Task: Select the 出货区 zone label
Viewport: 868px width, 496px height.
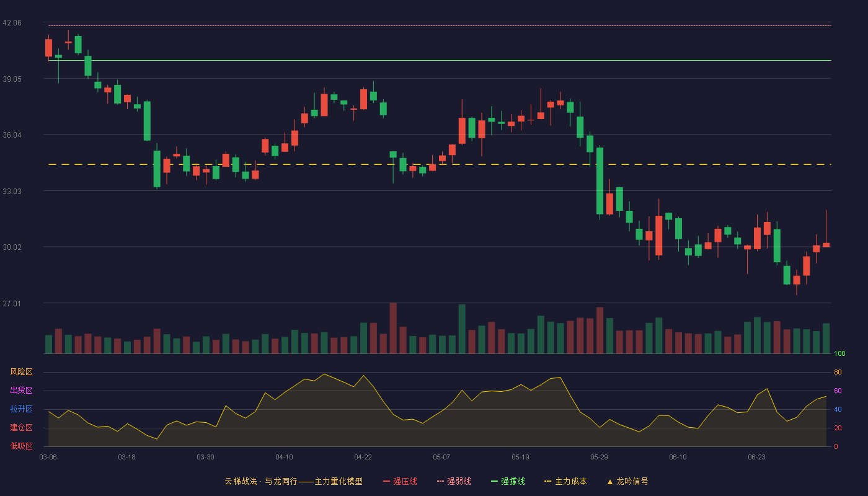Action: [x=21, y=391]
